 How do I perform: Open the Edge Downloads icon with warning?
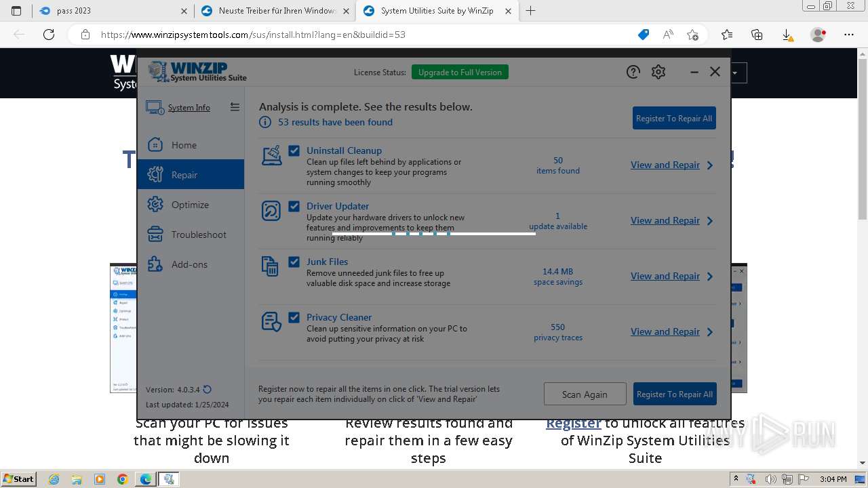[x=787, y=35]
